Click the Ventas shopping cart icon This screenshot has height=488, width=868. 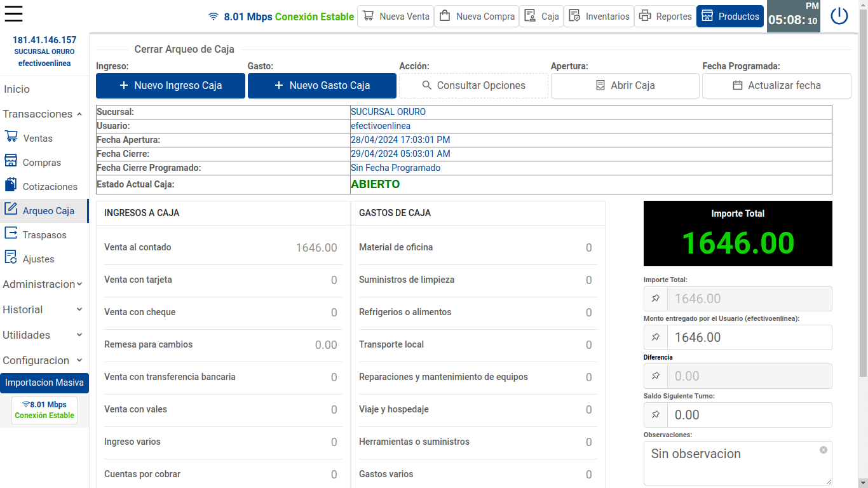(x=11, y=137)
